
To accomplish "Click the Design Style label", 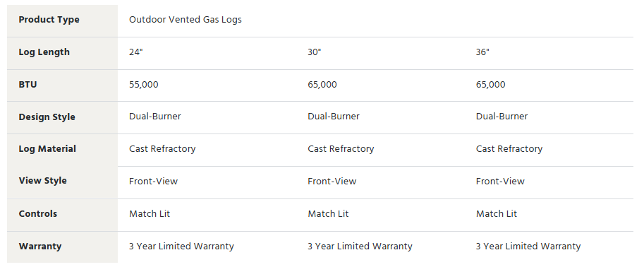I will (x=47, y=117).
